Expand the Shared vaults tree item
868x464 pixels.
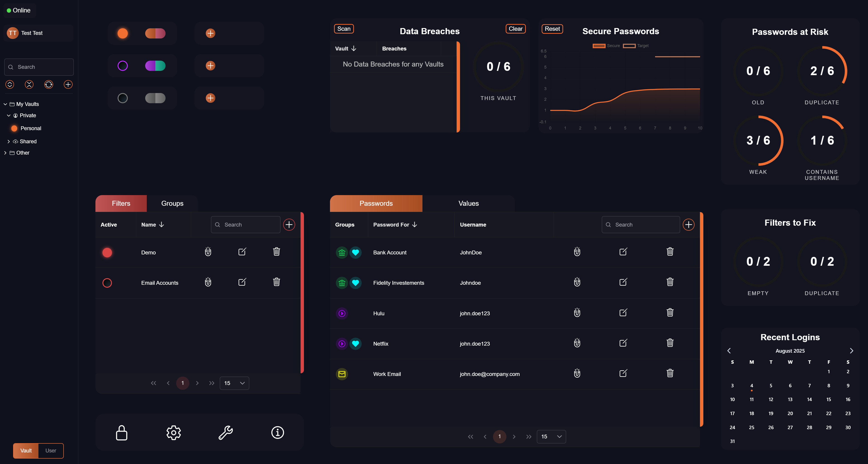pos(9,141)
